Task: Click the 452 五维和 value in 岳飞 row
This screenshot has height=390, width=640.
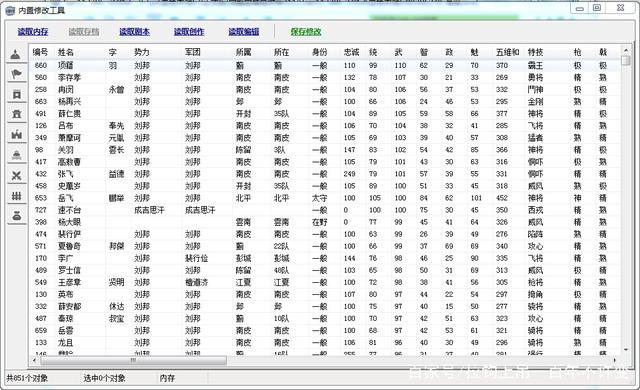Action: 502,198
